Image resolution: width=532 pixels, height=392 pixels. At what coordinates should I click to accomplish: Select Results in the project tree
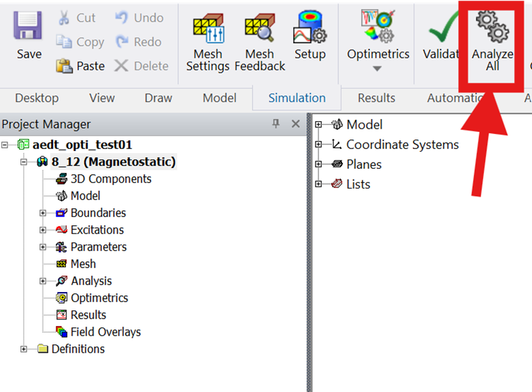click(x=88, y=315)
